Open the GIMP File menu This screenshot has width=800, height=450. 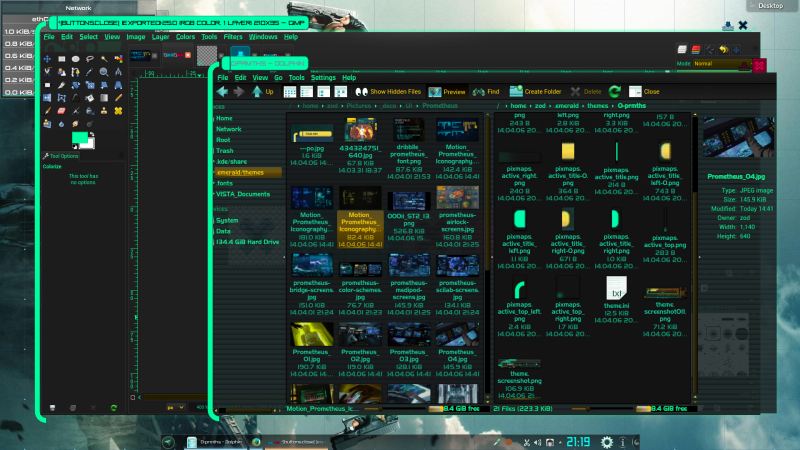tap(49, 37)
